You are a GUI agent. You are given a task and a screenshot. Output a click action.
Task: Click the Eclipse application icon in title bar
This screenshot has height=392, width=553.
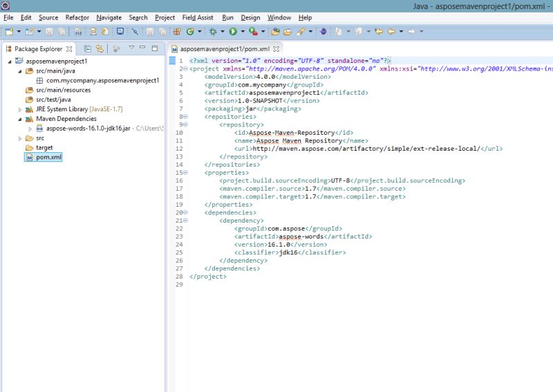pos(6,6)
